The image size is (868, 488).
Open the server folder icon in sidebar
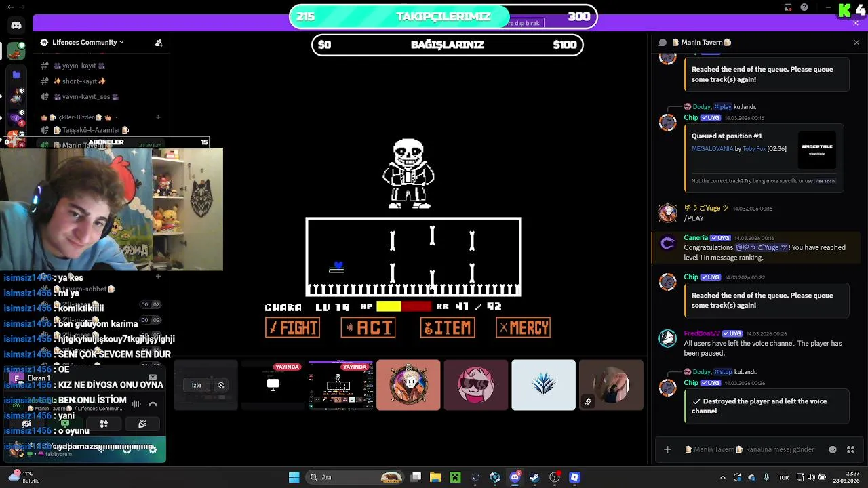[16, 75]
